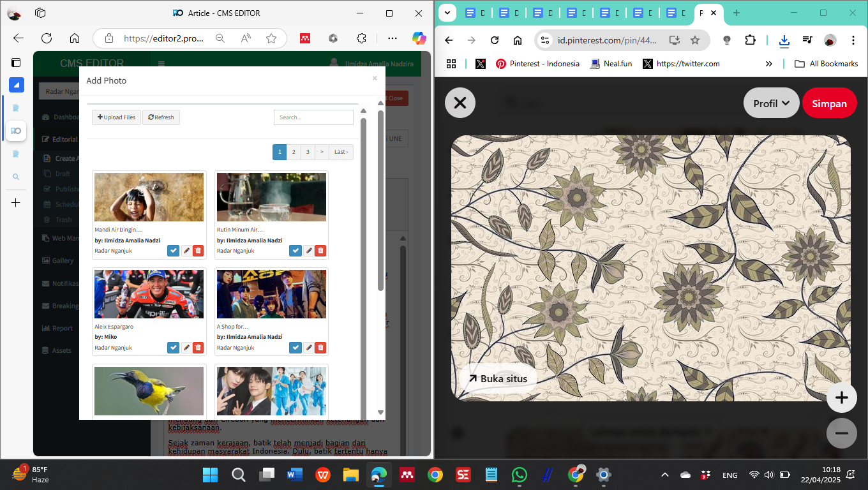This screenshot has height=490, width=868.
Task: Edit the A Shop for photo
Action: click(309, 348)
